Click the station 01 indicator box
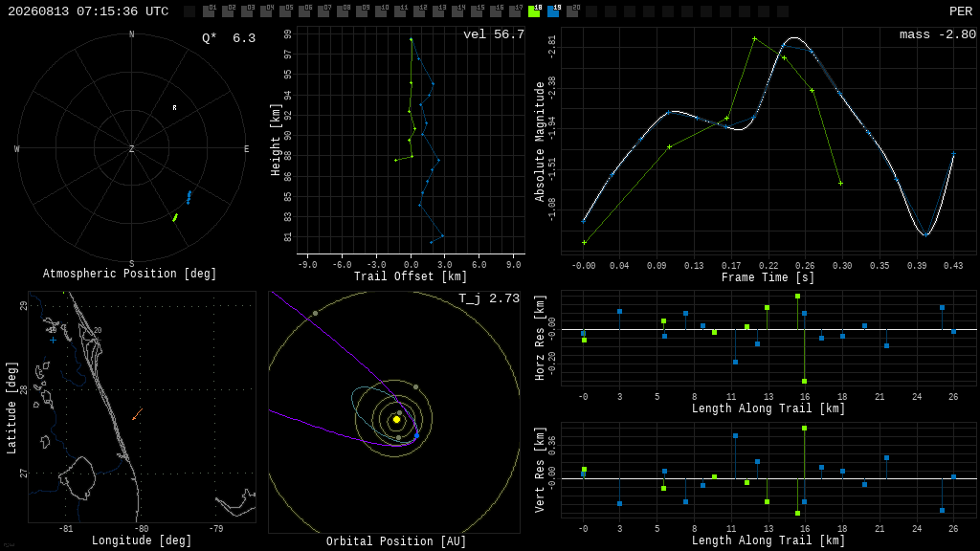The height and width of the screenshot is (551, 980). [x=209, y=11]
